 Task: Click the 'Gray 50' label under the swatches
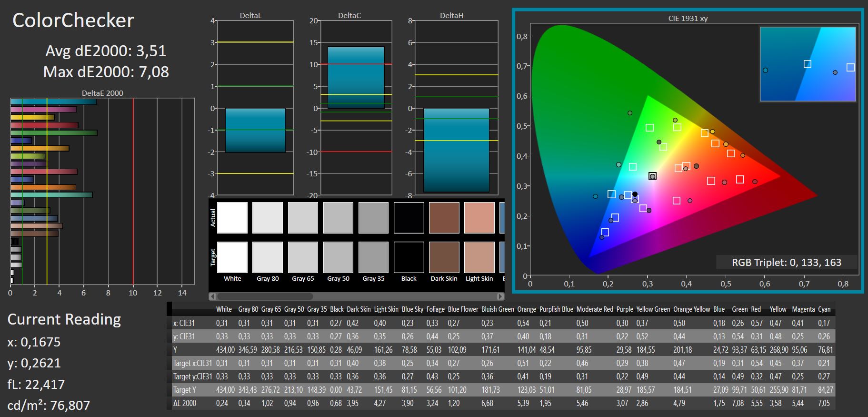point(338,278)
